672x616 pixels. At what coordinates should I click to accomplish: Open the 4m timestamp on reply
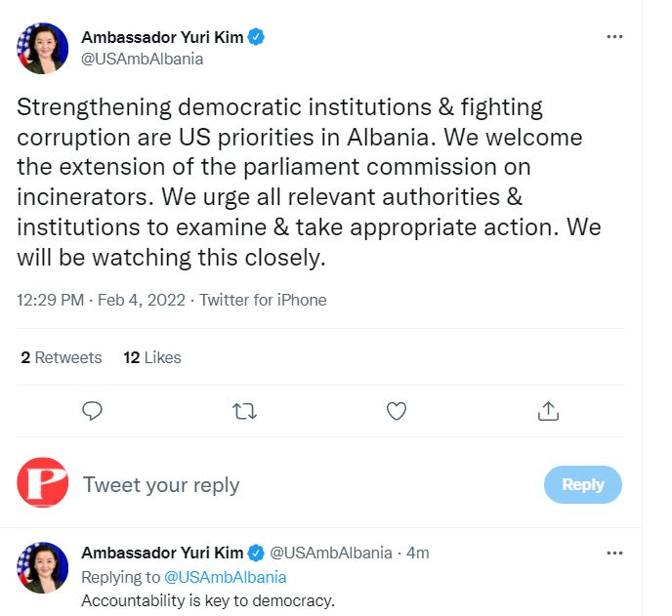(418, 553)
